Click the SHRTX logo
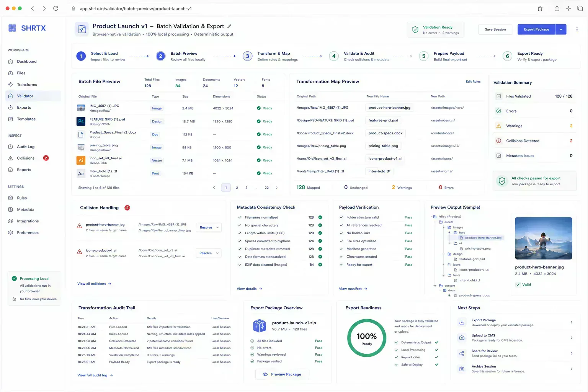 pos(27,28)
